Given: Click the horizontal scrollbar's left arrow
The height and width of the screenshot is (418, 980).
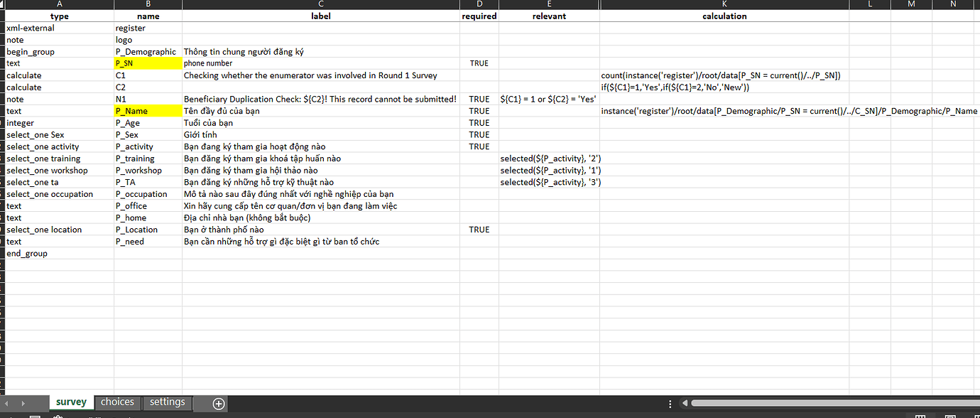Looking at the screenshot, I should click(684, 402).
